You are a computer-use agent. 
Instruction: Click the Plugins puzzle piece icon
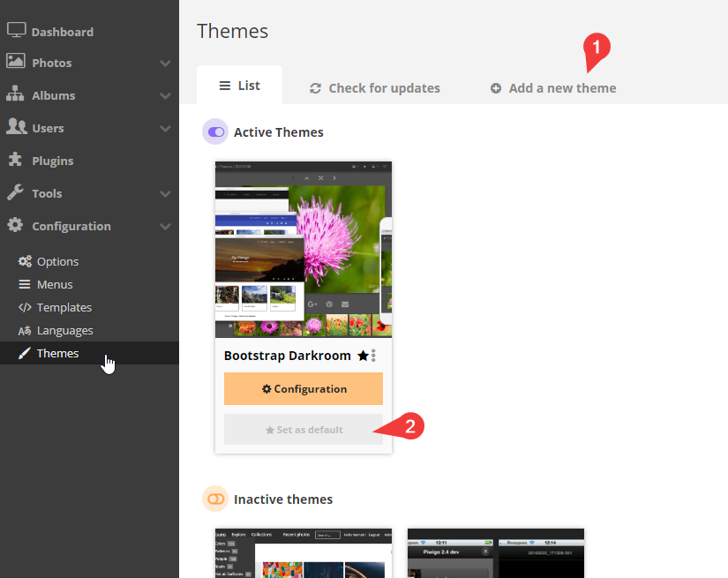[x=15, y=159]
